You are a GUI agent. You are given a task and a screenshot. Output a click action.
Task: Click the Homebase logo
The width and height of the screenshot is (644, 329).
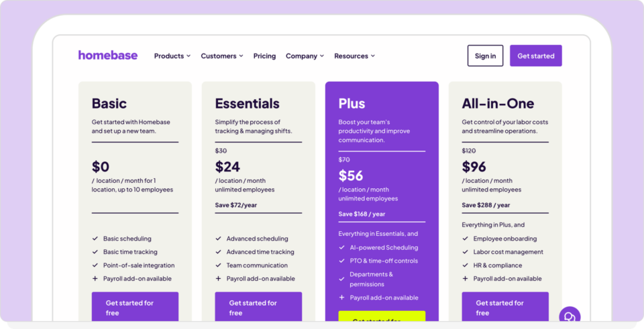coord(107,56)
